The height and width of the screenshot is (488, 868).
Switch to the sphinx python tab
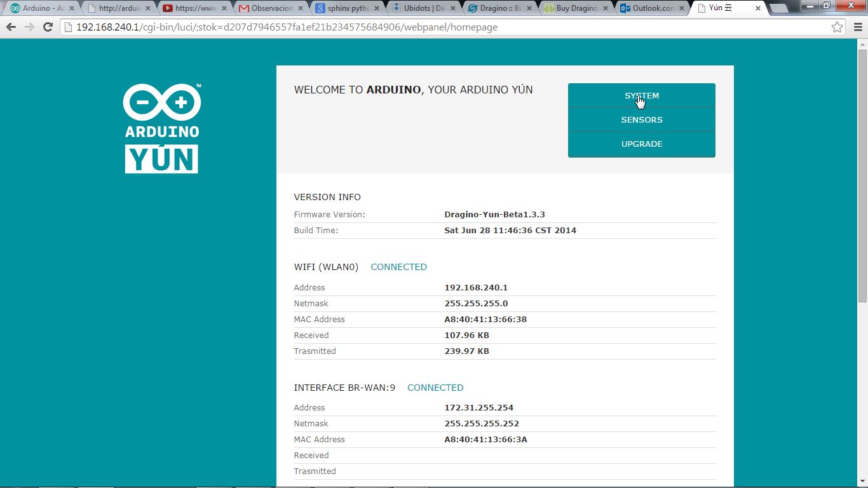click(348, 9)
